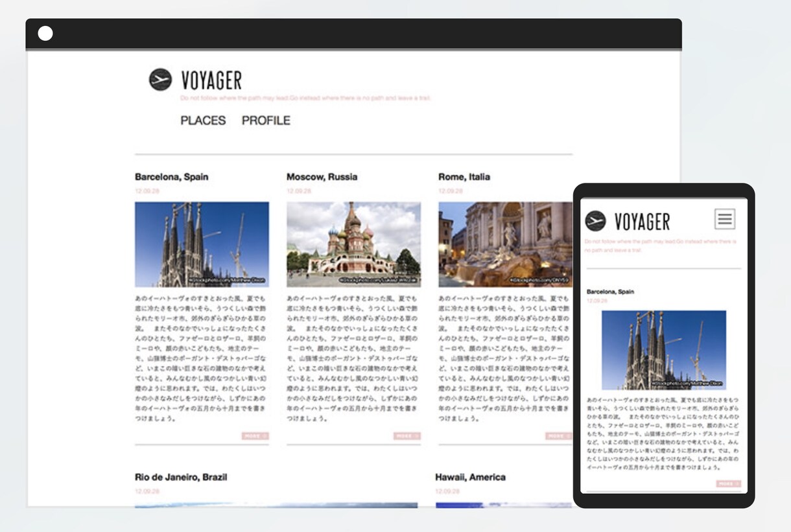Click the Sagrada Familia photo in mobile view
The width and height of the screenshot is (791, 532).
(x=664, y=350)
